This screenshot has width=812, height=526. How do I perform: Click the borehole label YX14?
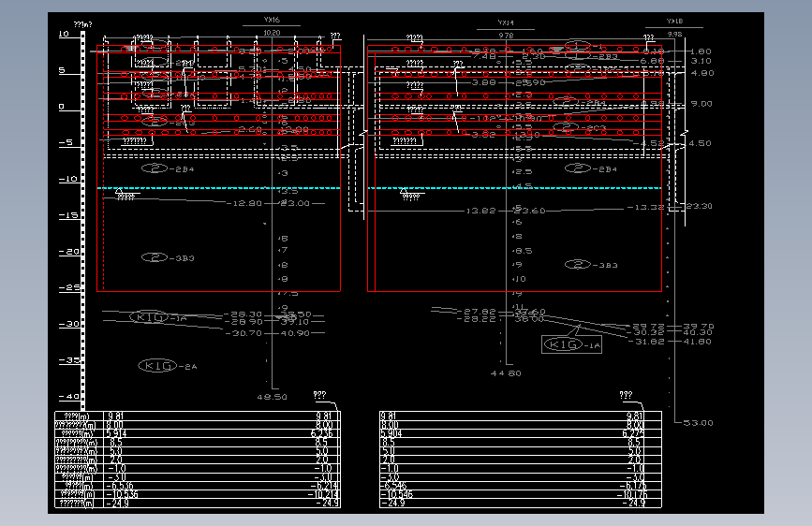506,22
